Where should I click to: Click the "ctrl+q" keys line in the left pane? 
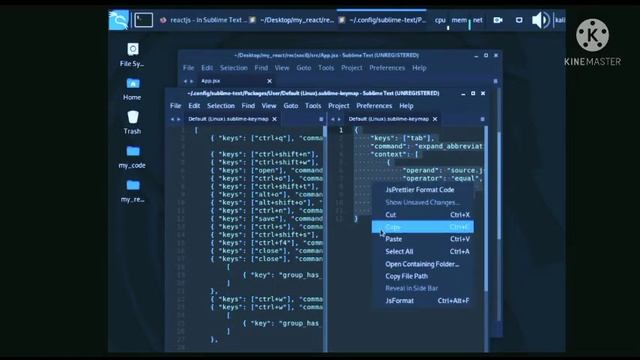pos(267,138)
